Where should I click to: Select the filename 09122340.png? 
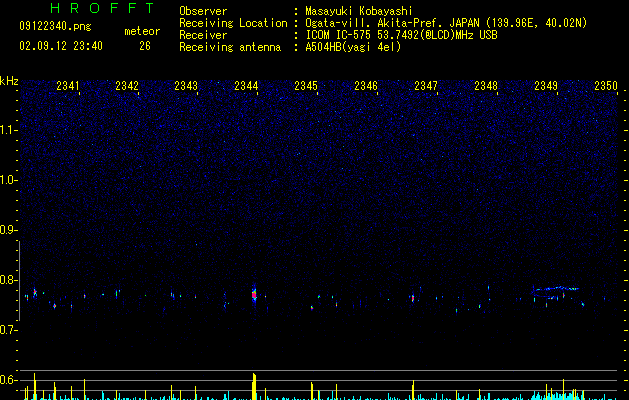55,26
